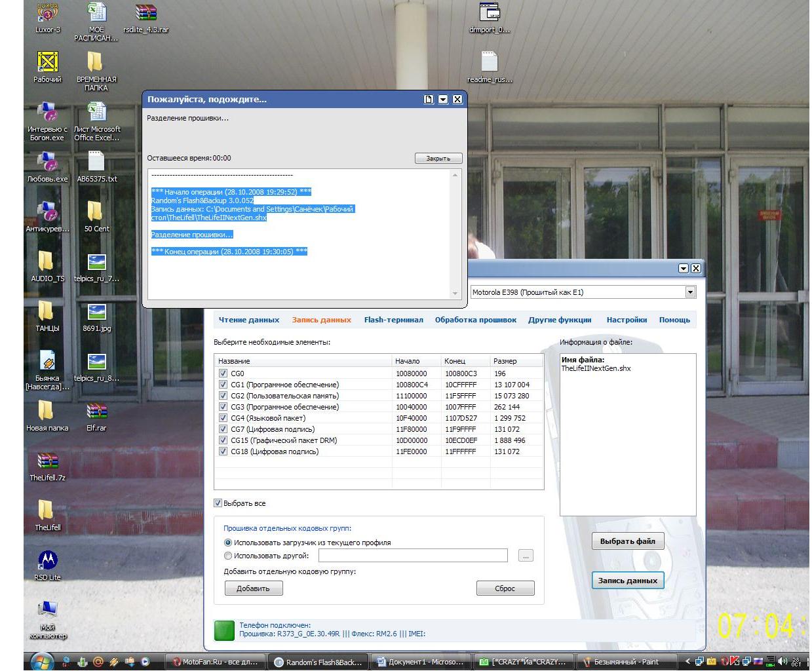Uncheck the CG0 code group checkbox

223,374
